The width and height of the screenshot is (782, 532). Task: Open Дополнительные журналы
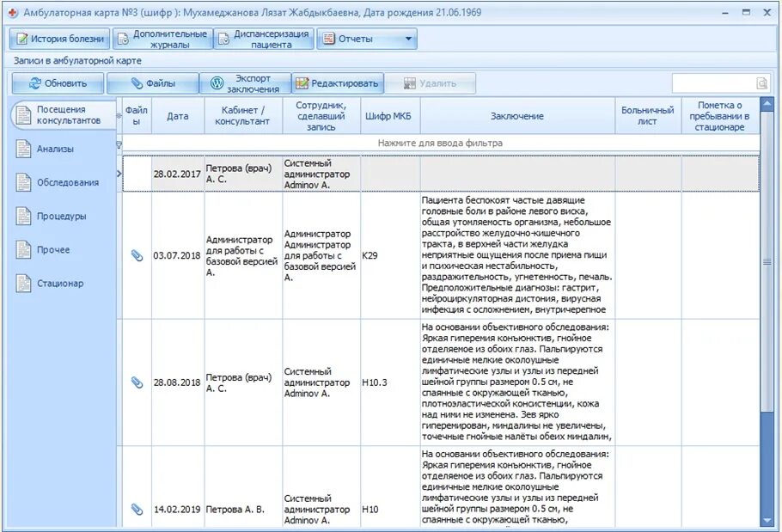pyautogui.click(x=163, y=39)
